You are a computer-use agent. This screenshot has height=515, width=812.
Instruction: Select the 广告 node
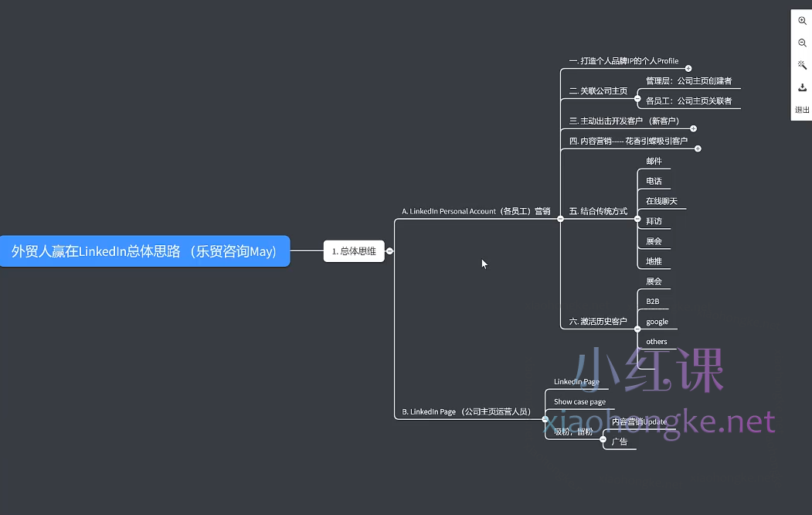click(x=619, y=441)
